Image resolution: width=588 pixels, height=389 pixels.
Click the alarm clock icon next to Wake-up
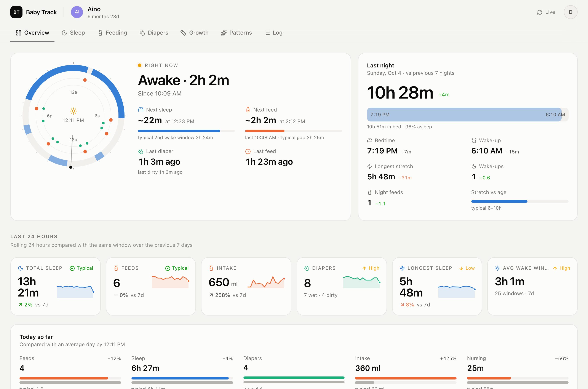pos(474,140)
